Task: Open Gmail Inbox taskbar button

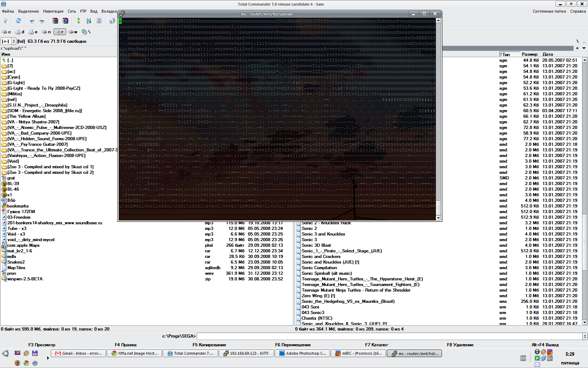Action: pyautogui.click(x=78, y=353)
